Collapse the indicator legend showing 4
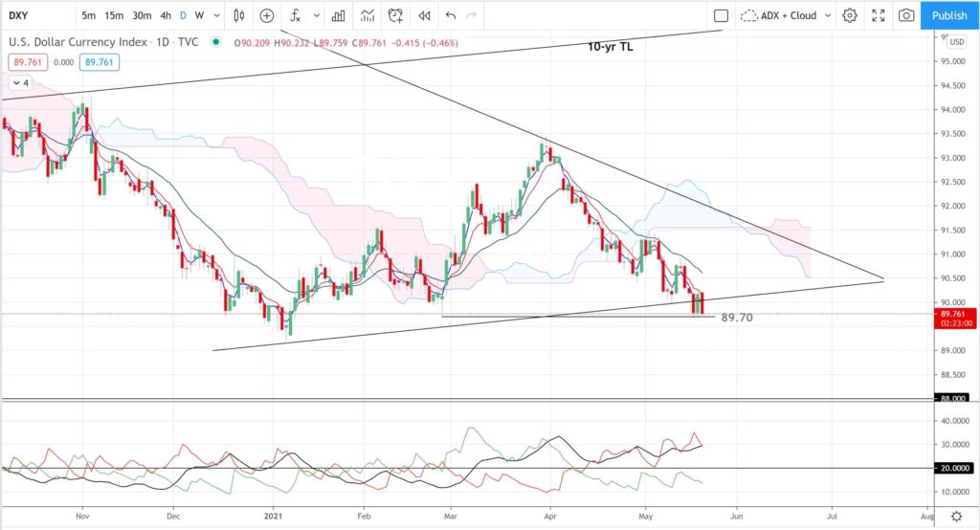Screen dimensions: 980x530 20,83
